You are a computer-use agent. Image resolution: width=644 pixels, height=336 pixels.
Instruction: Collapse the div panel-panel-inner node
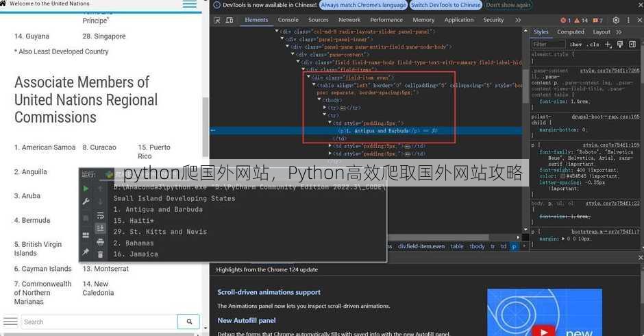(x=282, y=38)
